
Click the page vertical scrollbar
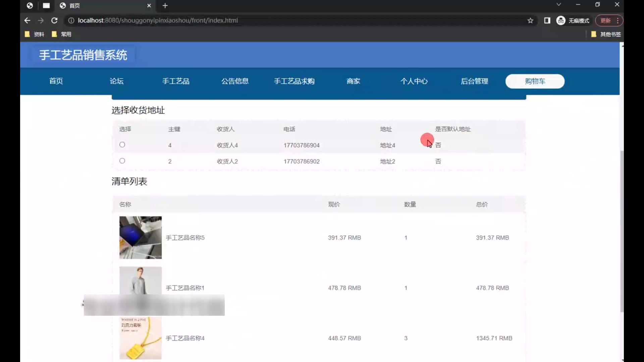622,231
